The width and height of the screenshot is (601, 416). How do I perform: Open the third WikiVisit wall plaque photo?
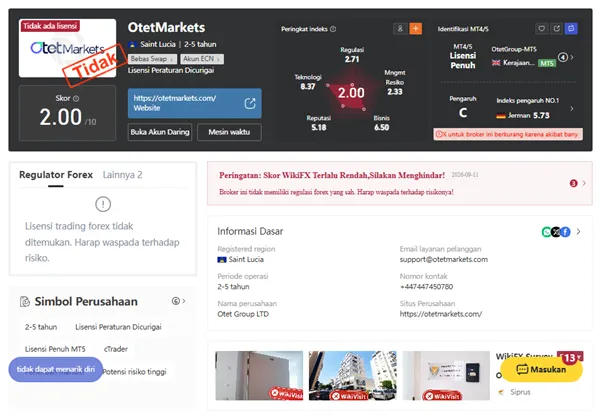click(446, 376)
